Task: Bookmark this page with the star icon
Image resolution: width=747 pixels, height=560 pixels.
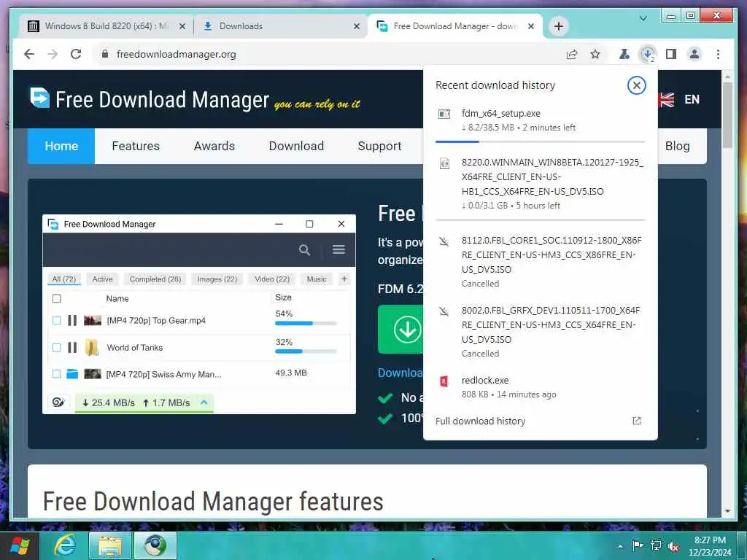Action: click(595, 54)
